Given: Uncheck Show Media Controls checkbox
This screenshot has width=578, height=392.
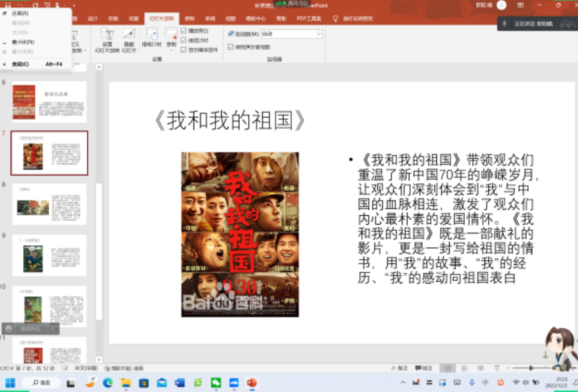Looking at the screenshot, I should (183, 49).
